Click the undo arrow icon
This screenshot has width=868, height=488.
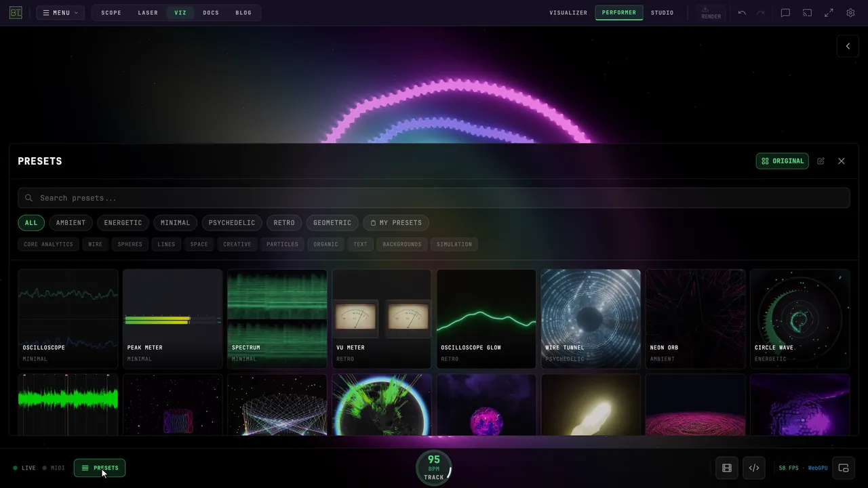742,13
